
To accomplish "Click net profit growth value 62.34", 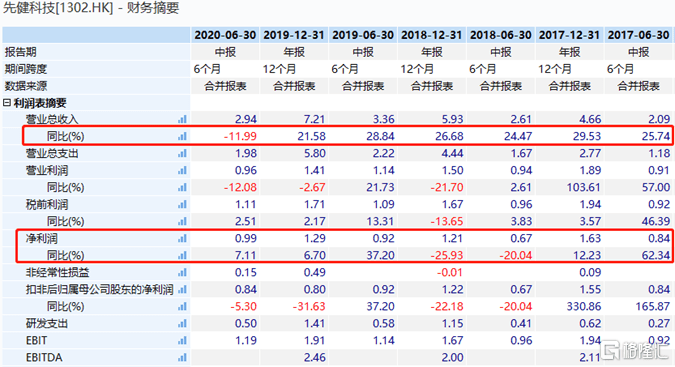I will click(x=656, y=256).
